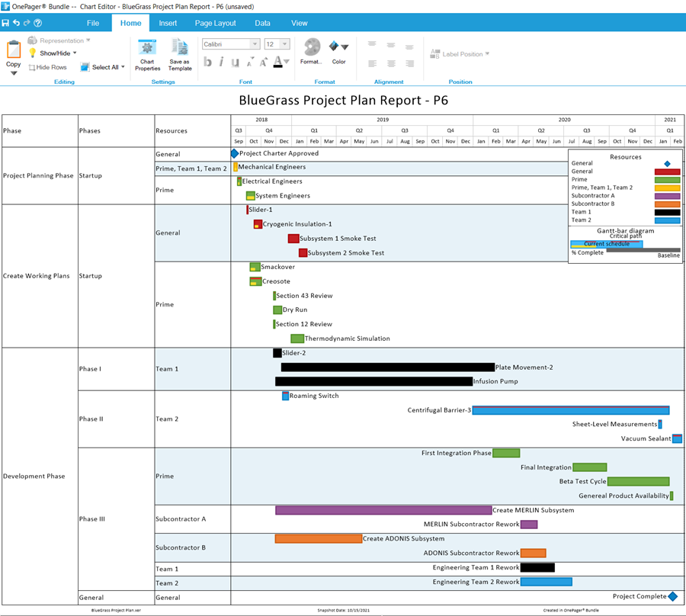686x616 pixels.
Task: Click the blue font color swatch
Action: point(278,65)
